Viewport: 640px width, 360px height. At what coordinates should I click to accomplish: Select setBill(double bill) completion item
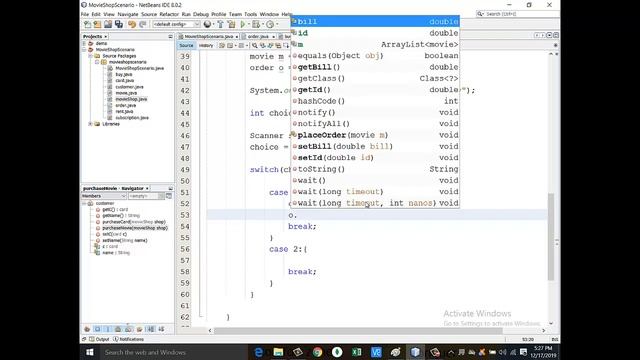pos(375,146)
